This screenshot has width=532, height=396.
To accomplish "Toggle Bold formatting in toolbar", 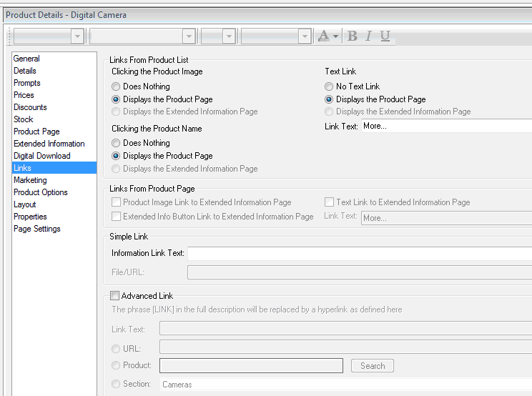I will point(353,36).
